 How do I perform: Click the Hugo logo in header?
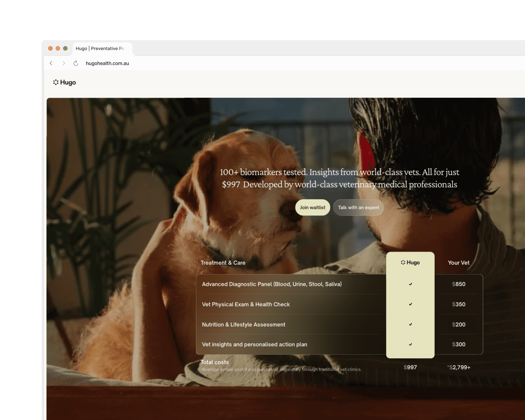[x=65, y=83]
